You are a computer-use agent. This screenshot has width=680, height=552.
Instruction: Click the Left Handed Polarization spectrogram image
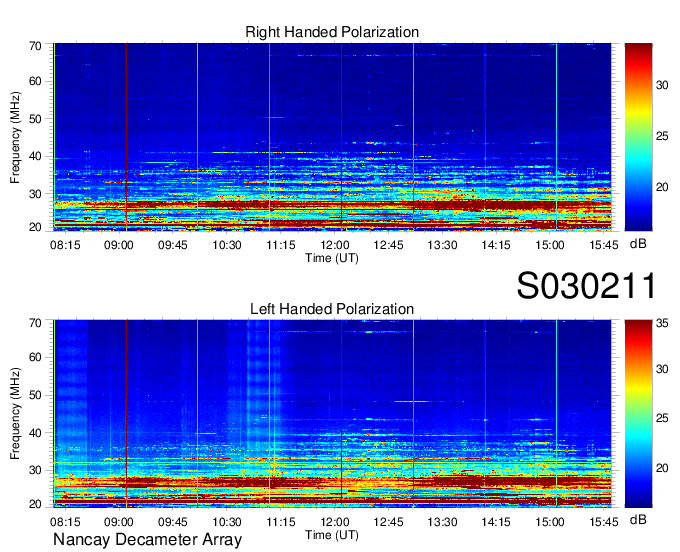[x=332, y=413]
